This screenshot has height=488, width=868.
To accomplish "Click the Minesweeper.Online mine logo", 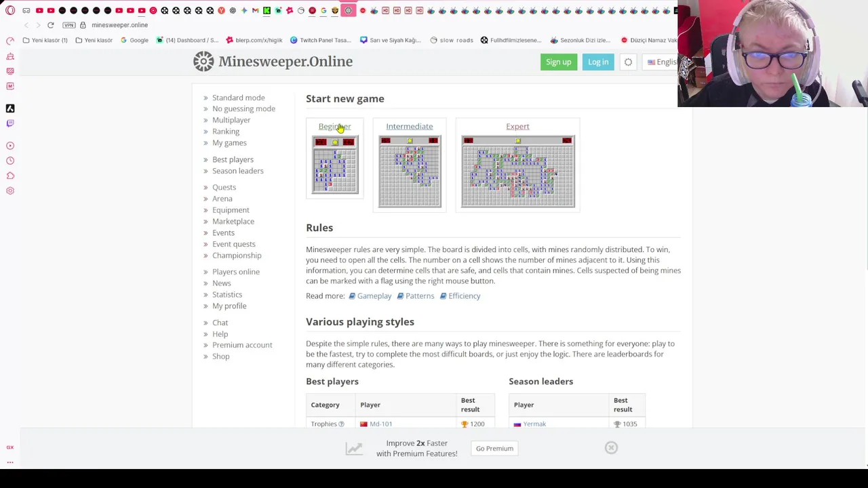I will click(203, 62).
